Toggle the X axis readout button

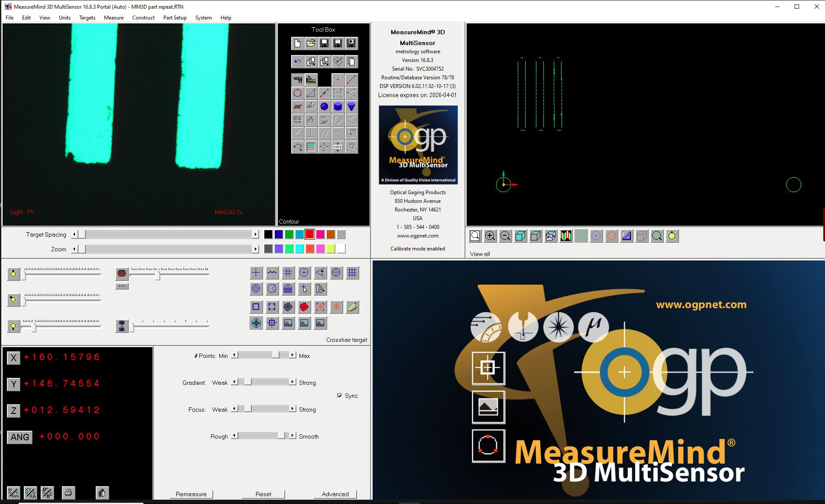[x=13, y=358]
